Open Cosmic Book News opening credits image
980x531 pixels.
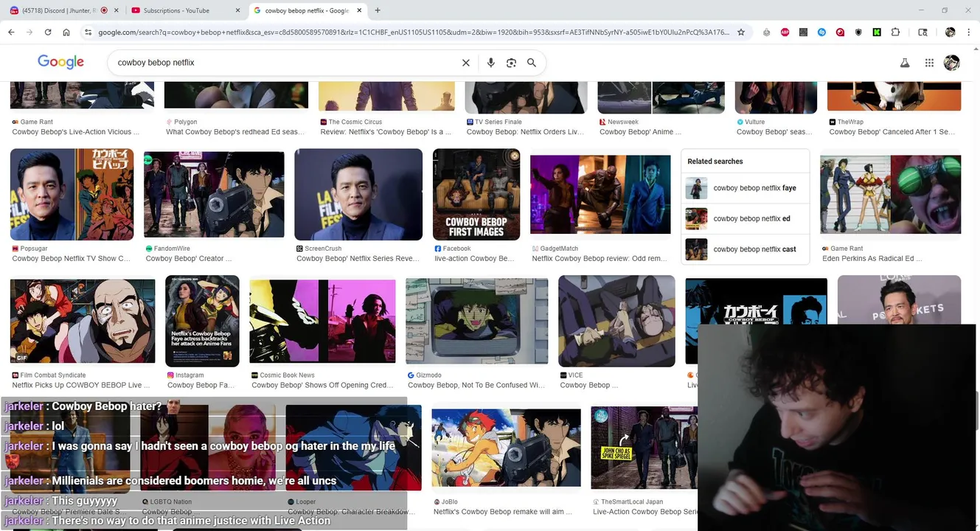(x=322, y=321)
